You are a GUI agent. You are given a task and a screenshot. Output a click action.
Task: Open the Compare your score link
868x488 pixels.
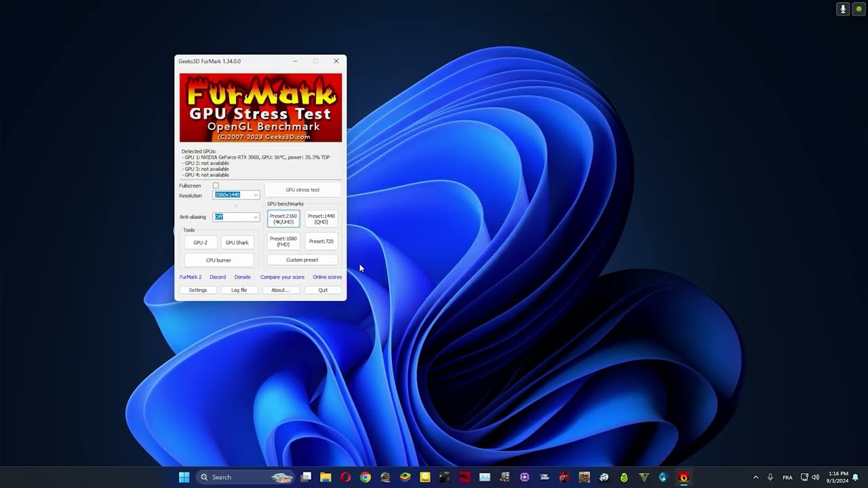[x=282, y=277]
